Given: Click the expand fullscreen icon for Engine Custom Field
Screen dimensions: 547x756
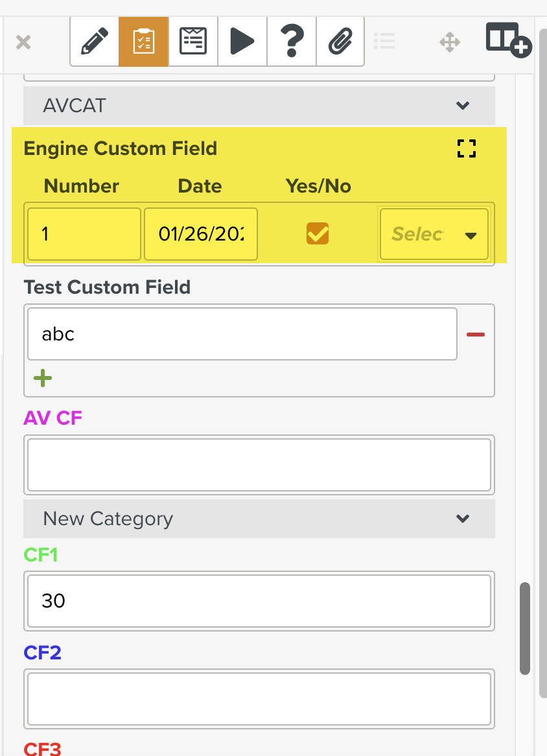Looking at the screenshot, I should click(x=466, y=148).
